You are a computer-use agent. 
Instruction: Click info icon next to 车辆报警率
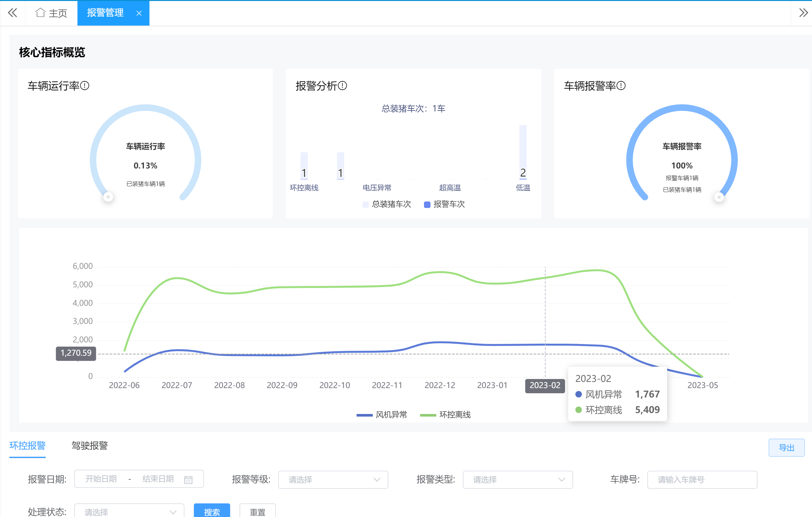pos(621,86)
